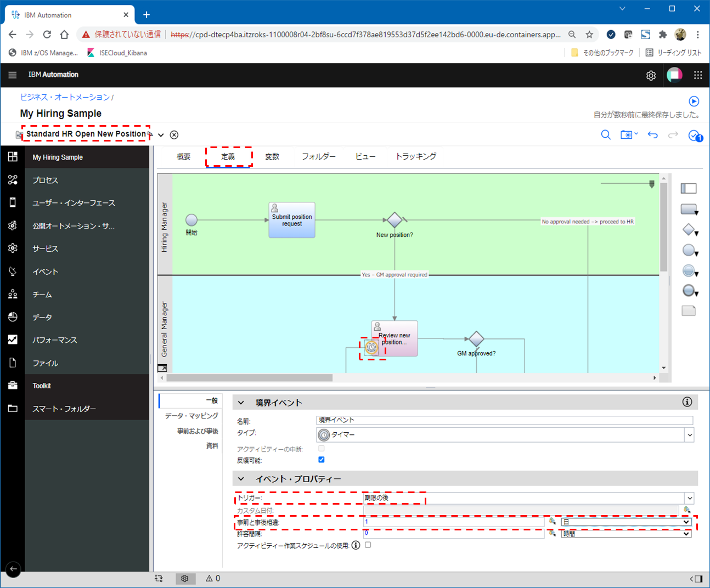The image size is (710, 588).
Task: Click the collapse sidebar back arrow
Action: (13, 569)
